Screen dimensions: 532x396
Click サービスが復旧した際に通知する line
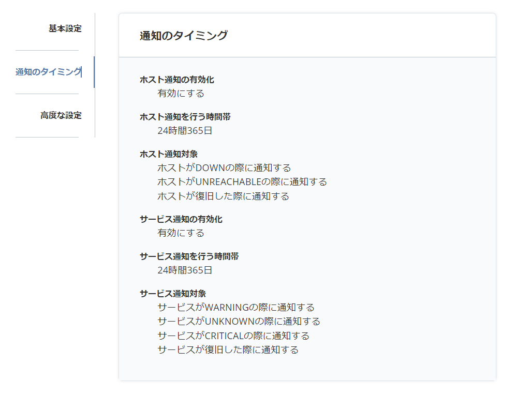coord(228,349)
